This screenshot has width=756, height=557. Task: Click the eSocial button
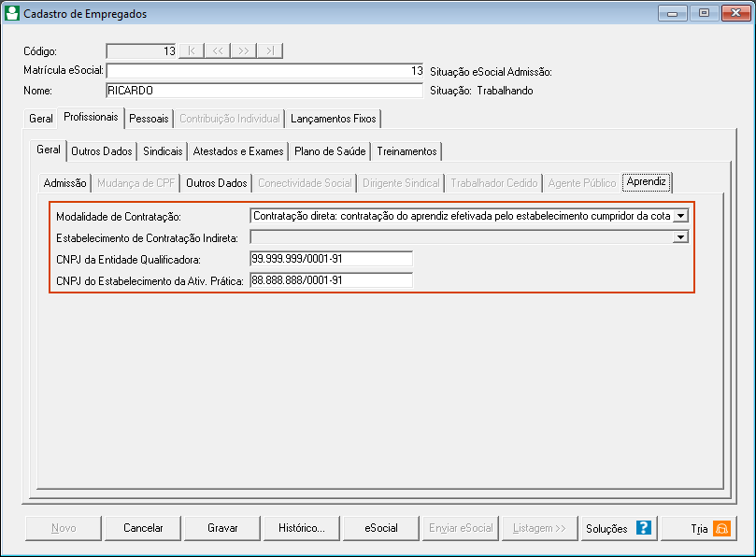(381, 528)
